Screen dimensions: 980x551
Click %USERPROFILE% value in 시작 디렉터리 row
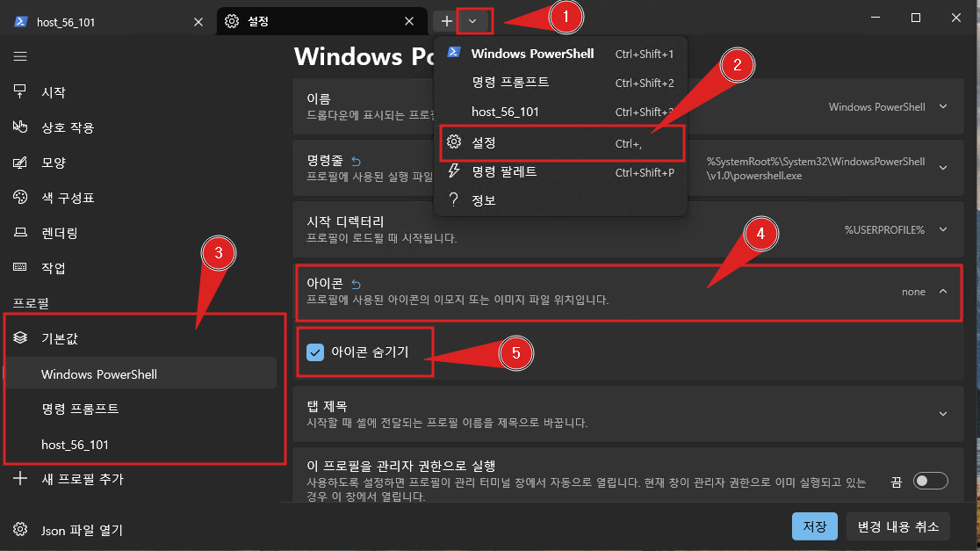point(884,230)
